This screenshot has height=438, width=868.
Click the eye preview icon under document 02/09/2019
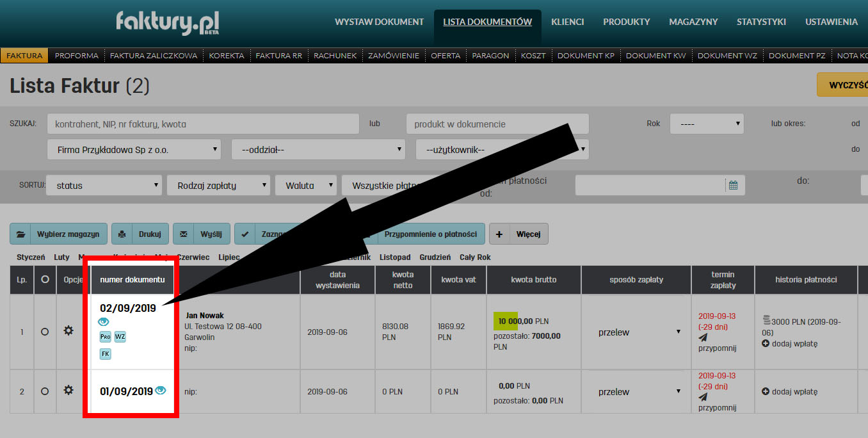click(104, 321)
